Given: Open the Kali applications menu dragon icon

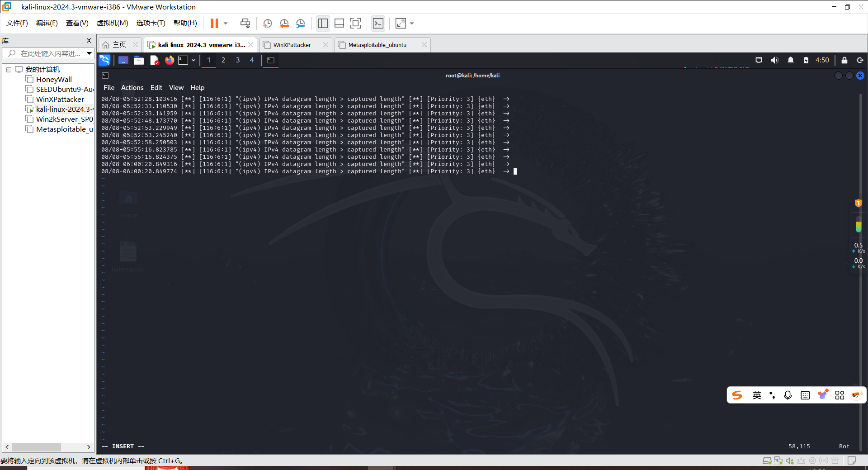Looking at the screenshot, I should (104, 60).
